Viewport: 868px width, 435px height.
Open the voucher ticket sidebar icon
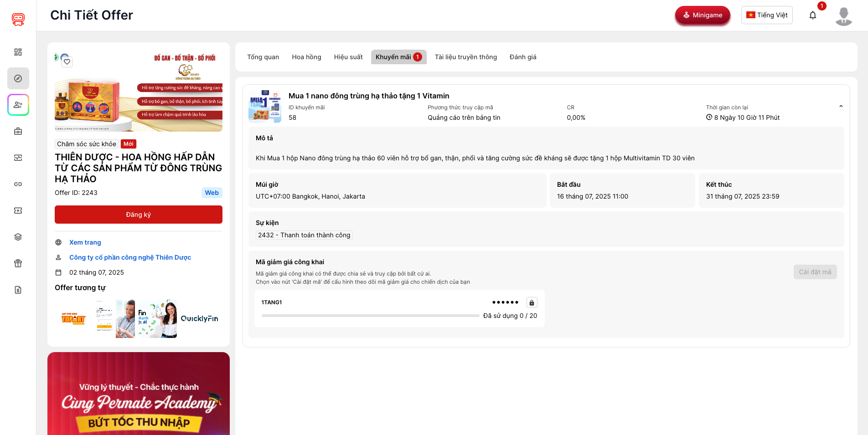18,210
